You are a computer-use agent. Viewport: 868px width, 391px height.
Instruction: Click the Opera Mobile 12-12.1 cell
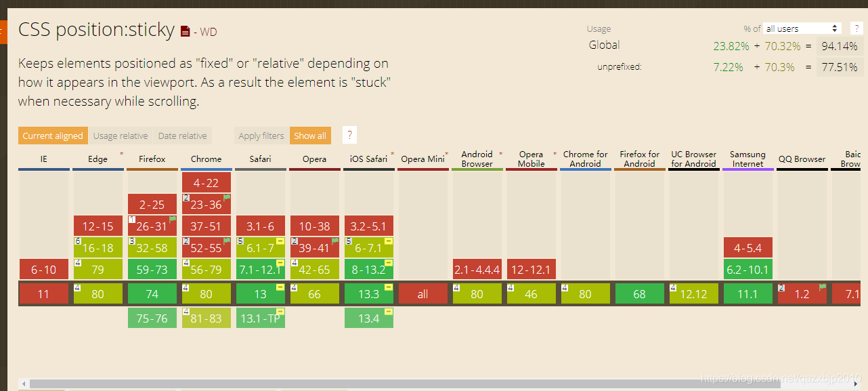(x=531, y=269)
